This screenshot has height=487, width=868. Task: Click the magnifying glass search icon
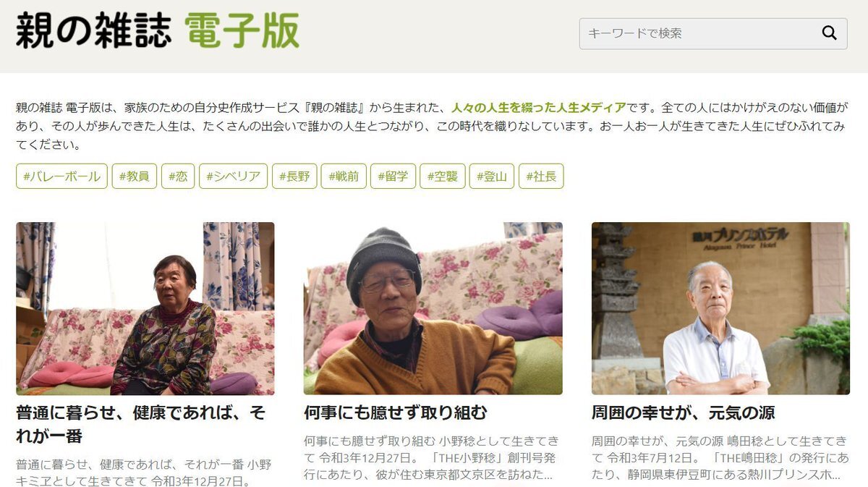point(829,33)
